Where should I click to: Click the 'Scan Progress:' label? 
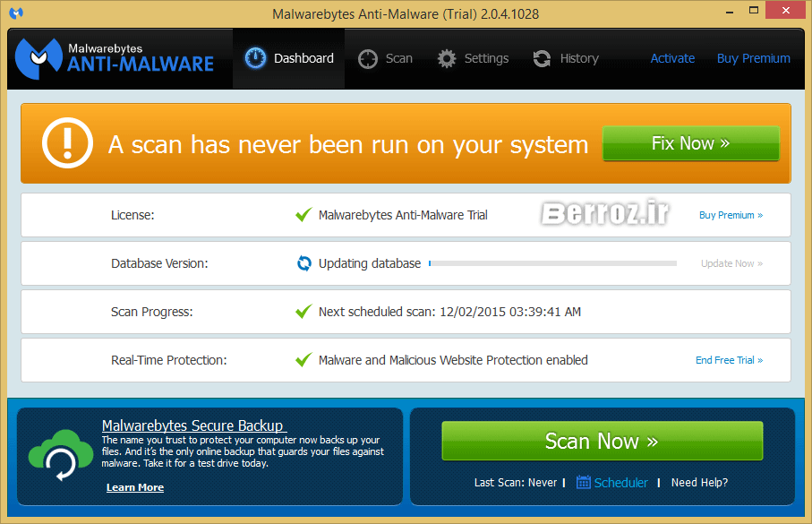(151, 312)
